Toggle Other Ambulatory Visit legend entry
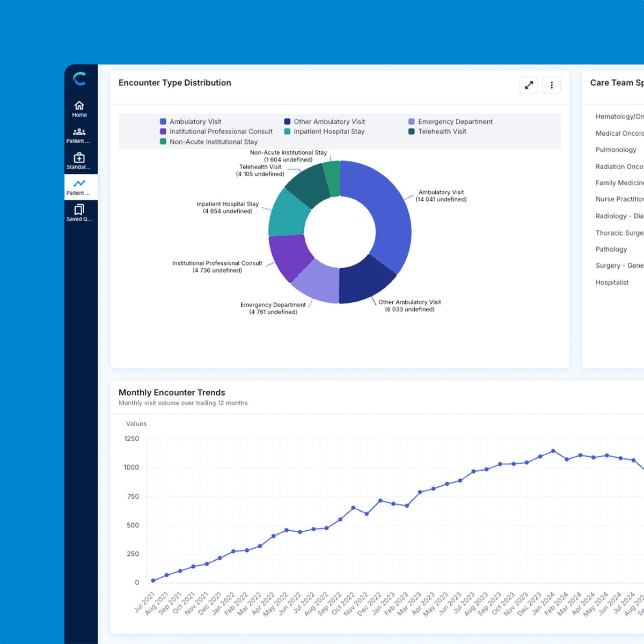The height and width of the screenshot is (644, 644). pos(325,122)
